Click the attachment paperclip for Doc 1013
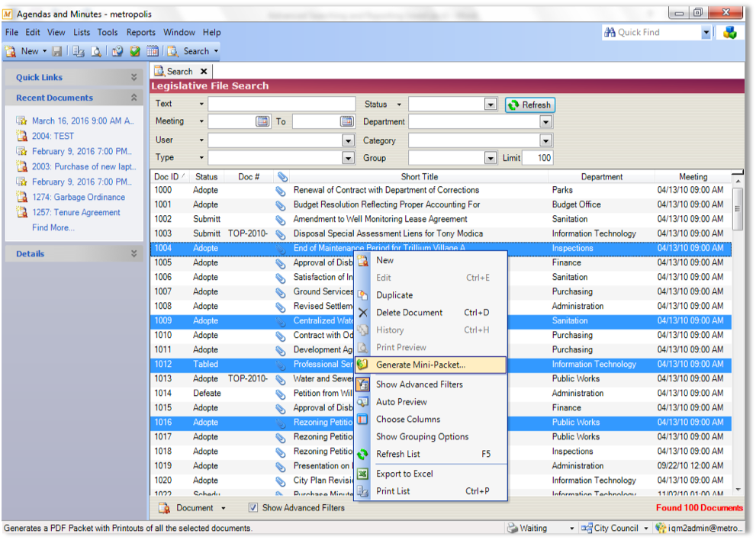756x540 pixels. tap(280, 379)
